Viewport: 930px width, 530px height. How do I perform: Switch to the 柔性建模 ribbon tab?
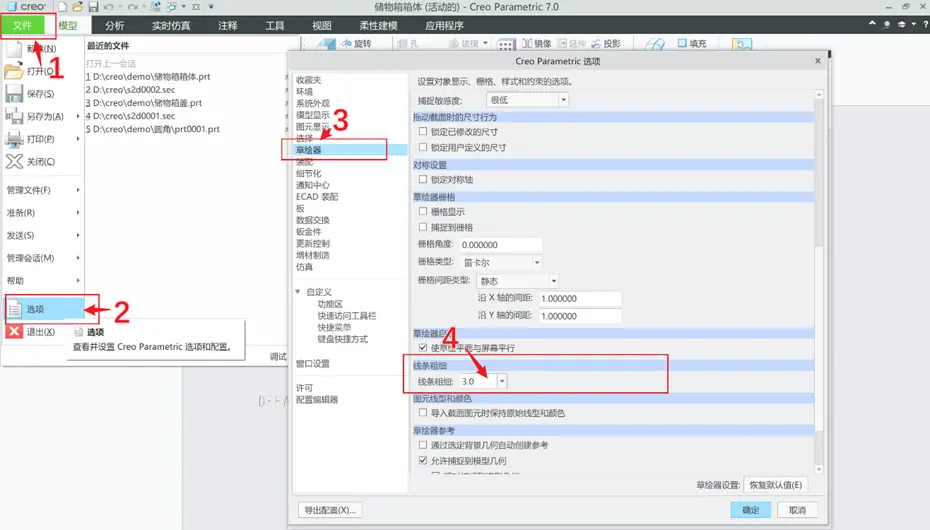[378, 25]
